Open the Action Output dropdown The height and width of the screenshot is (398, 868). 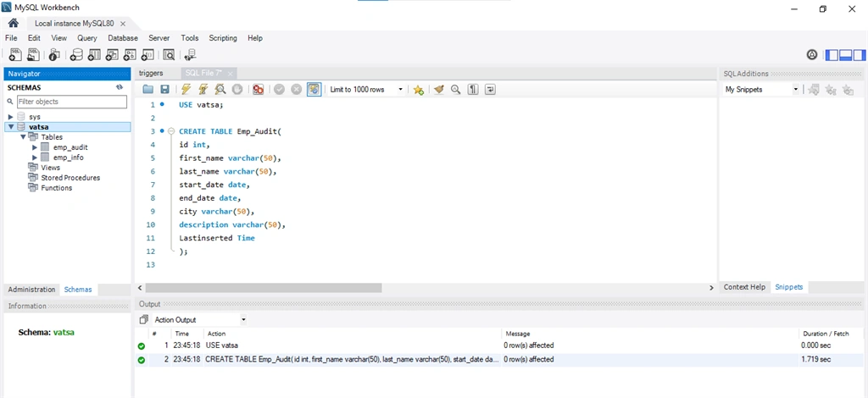pyautogui.click(x=200, y=319)
